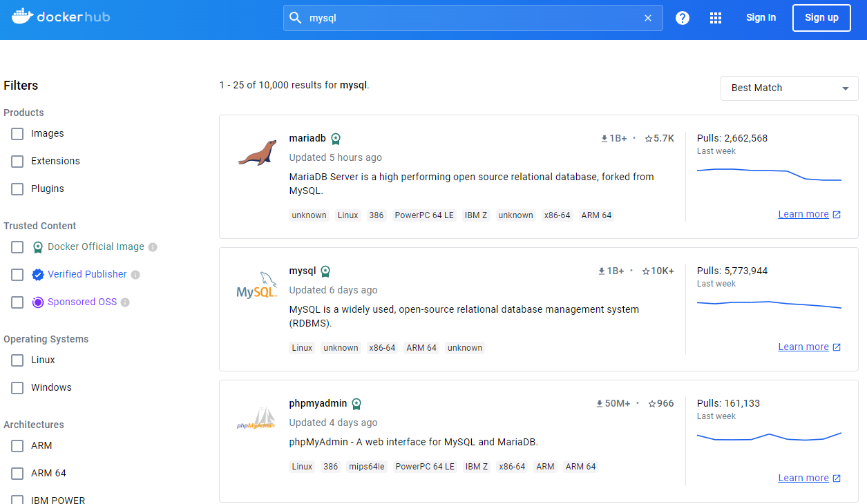Click info icon beside Sponsored OSS

pyautogui.click(x=125, y=302)
